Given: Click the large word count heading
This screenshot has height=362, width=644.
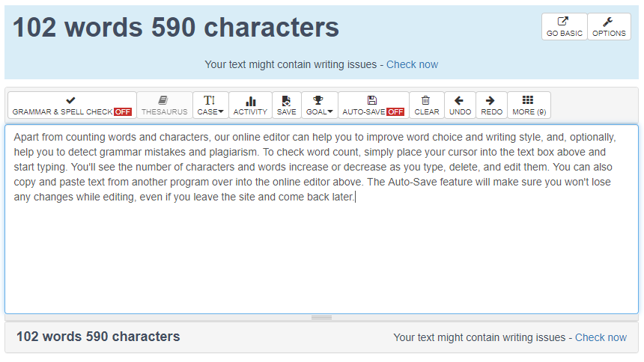Looking at the screenshot, I should (x=176, y=28).
